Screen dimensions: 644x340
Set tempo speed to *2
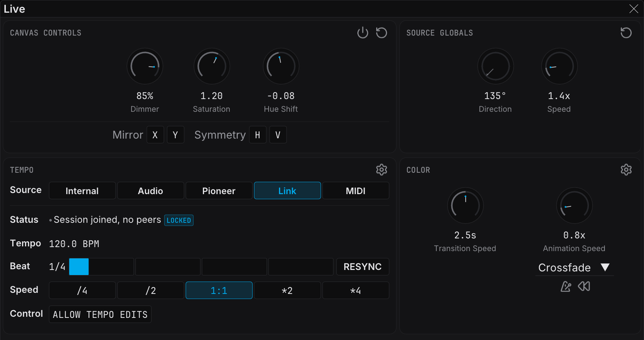[x=287, y=290]
